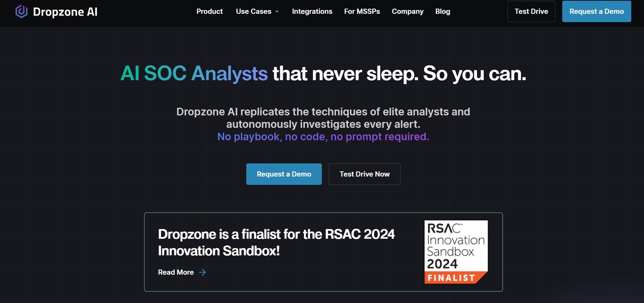644x303 pixels.
Task: Go to the Integrations page
Action: (312, 11)
